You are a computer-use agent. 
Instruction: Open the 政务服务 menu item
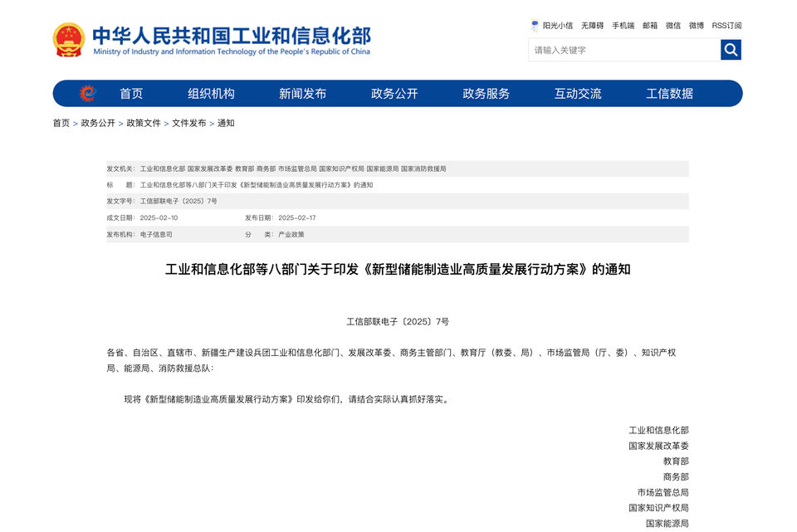tap(486, 94)
